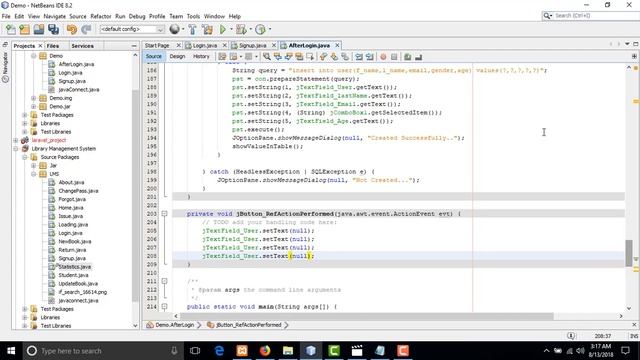Select the Source view button
The width and height of the screenshot is (640, 360).
(153, 56)
